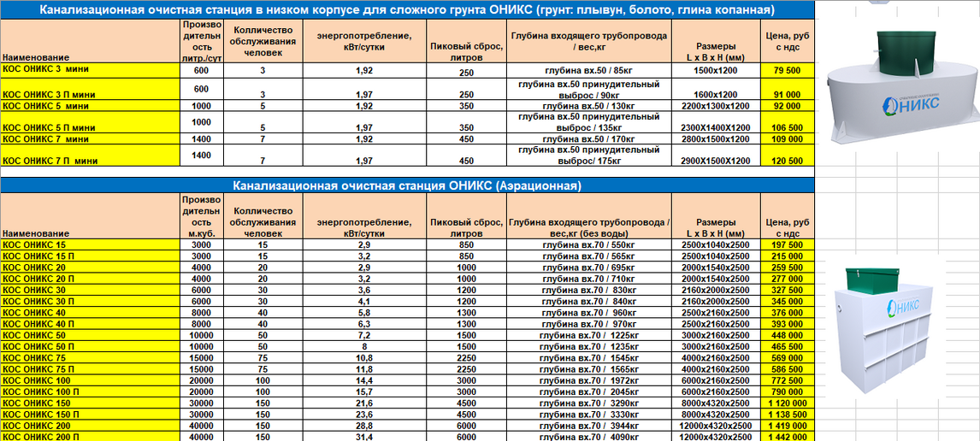Select the cell 'глубина вх.70 / 1225кг'

click(589, 335)
